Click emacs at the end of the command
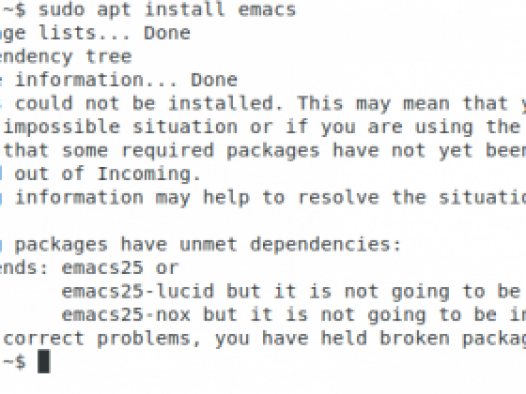Viewport: 526px width, 394px height. (267, 10)
